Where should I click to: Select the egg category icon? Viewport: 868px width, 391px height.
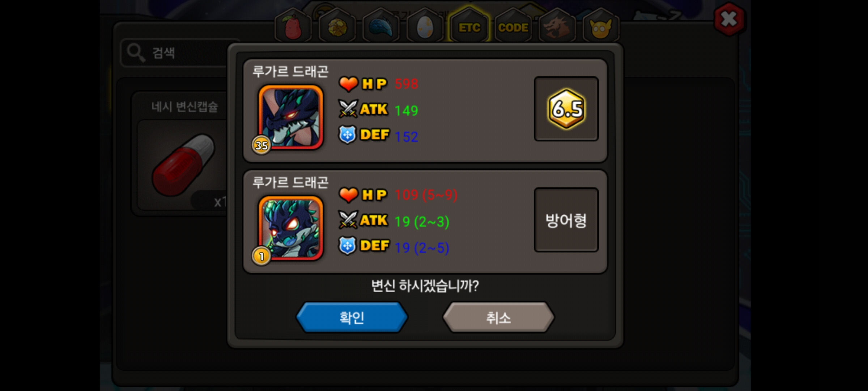(425, 26)
